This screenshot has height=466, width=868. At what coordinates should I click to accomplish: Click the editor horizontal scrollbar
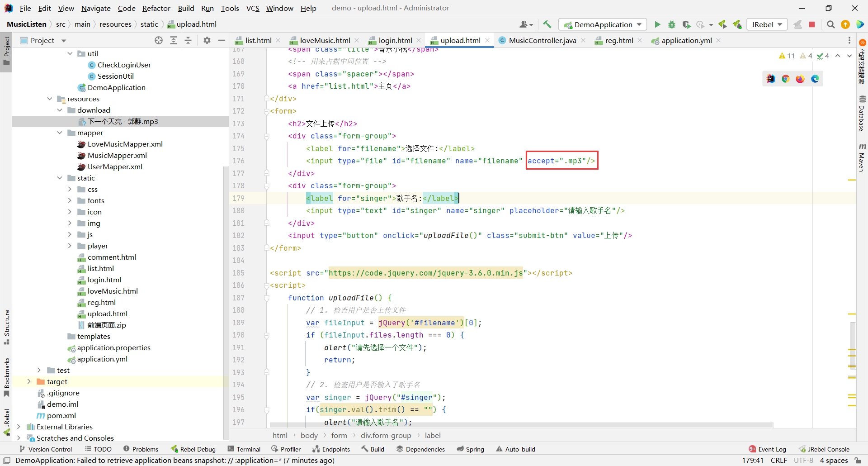pyautogui.click(x=521, y=425)
